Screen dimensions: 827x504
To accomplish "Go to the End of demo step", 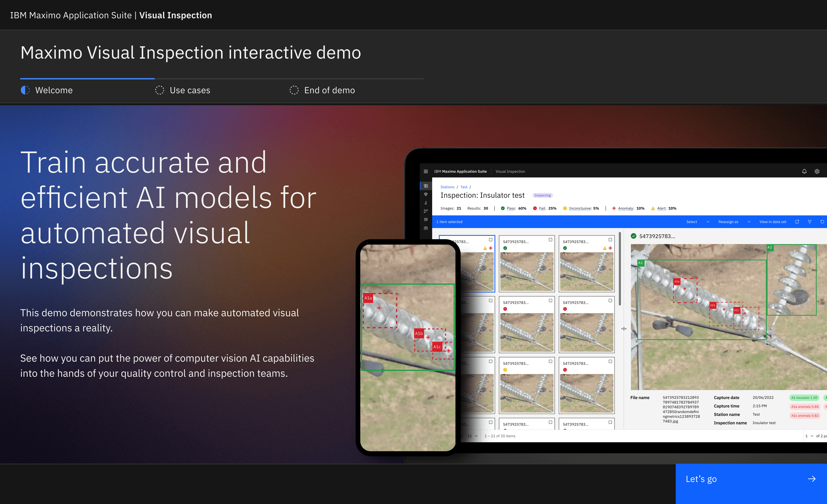I will point(322,90).
